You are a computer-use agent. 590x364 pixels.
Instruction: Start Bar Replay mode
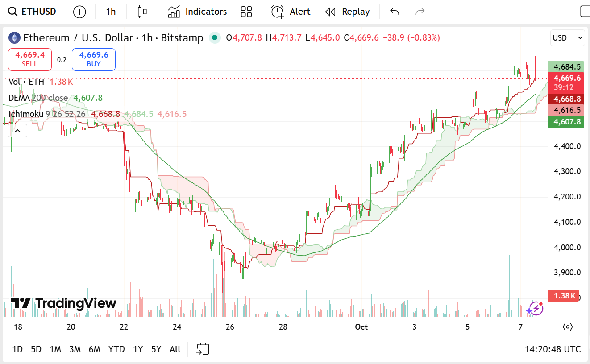347,12
